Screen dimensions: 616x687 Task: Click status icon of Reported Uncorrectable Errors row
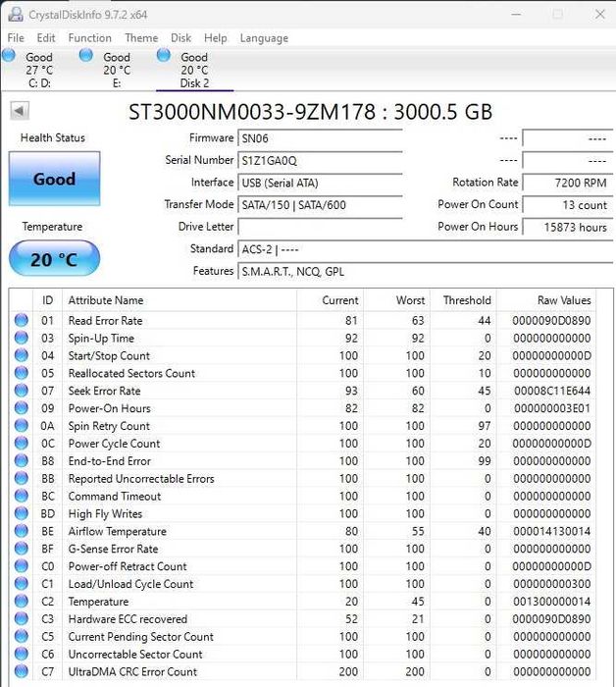(x=21, y=478)
